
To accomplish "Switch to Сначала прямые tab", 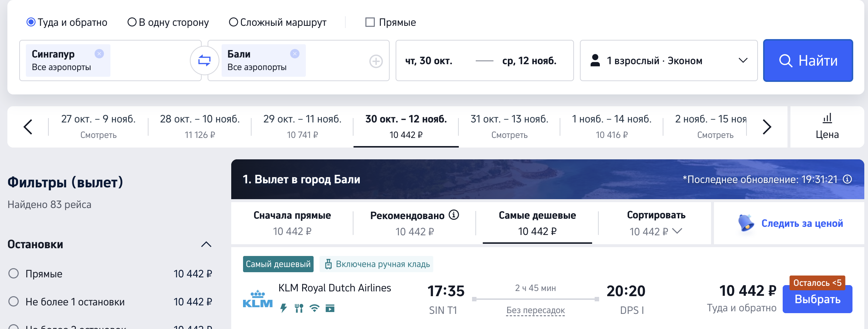I will click(292, 223).
